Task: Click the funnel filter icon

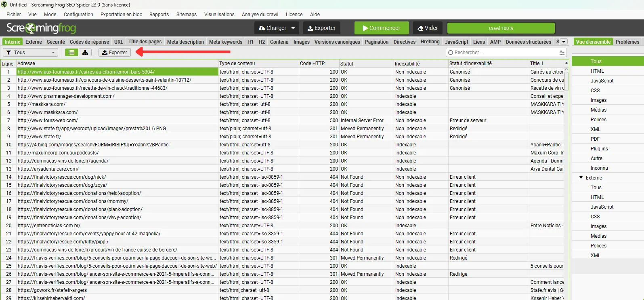Action: click(x=8, y=53)
